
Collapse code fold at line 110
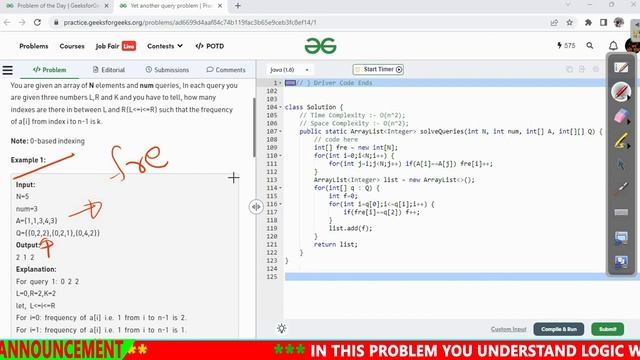pos(280,156)
